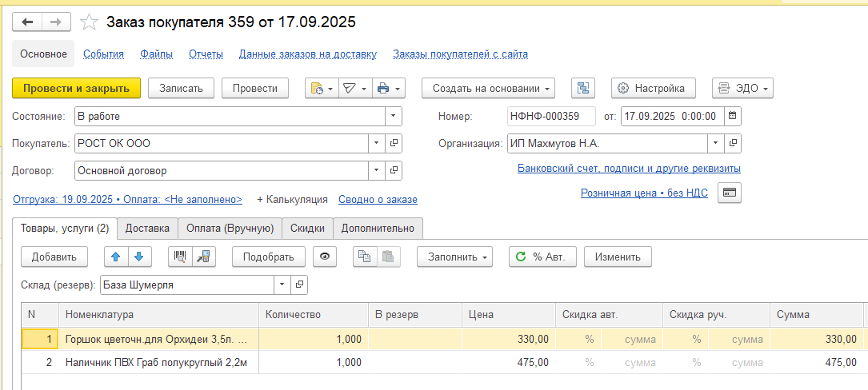Move row up with the blue up arrow
The image size is (868, 390).
[x=116, y=257]
